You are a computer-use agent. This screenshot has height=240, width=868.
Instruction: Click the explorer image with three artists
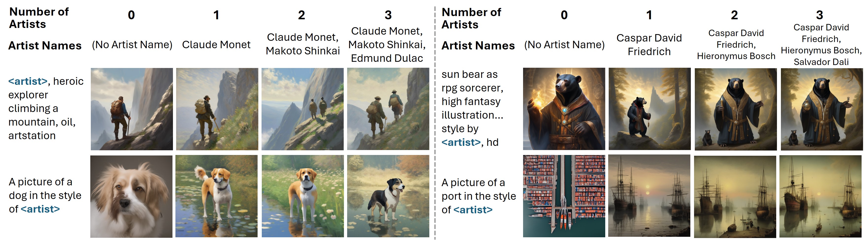pos(388,109)
